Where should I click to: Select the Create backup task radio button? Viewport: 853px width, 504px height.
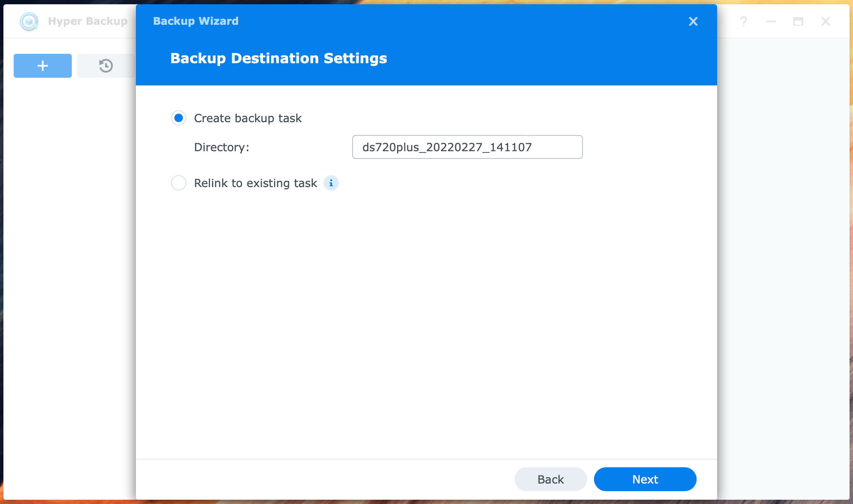pyautogui.click(x=179, y=118)
